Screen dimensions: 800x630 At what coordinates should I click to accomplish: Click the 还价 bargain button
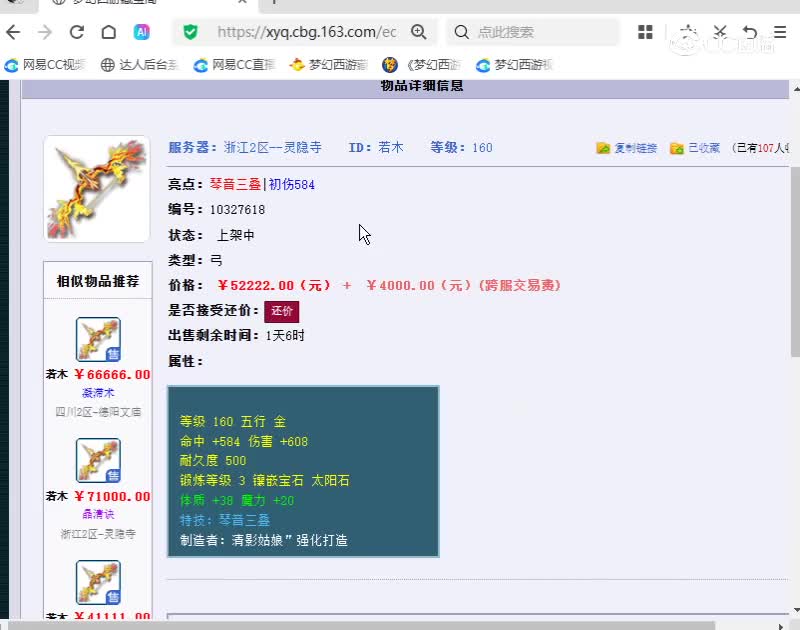282,311
